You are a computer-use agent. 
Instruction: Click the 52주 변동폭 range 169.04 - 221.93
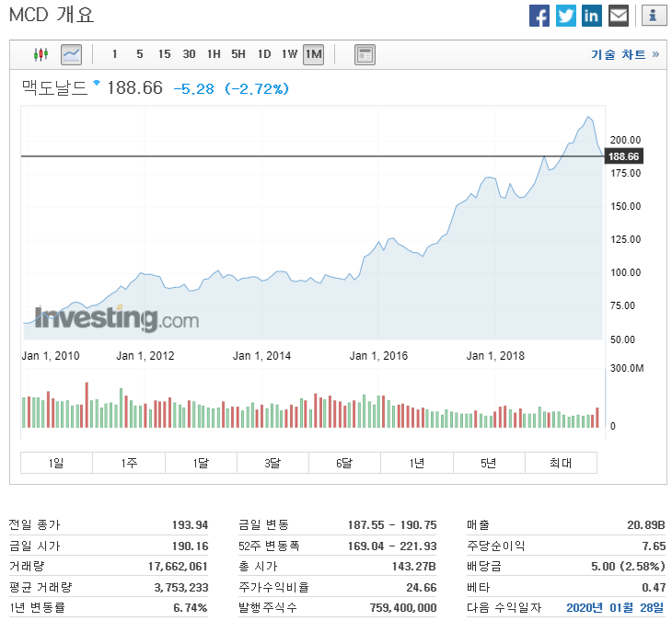[x=392, y=546]
